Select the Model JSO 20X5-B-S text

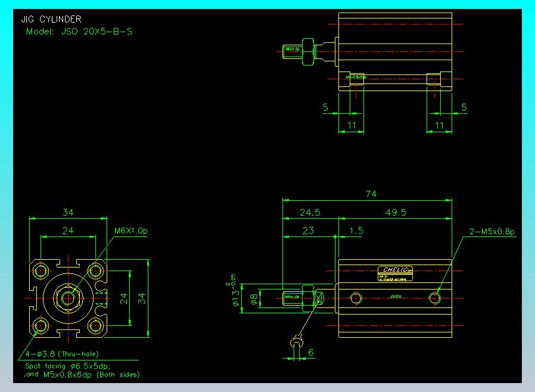pos(79,31)
